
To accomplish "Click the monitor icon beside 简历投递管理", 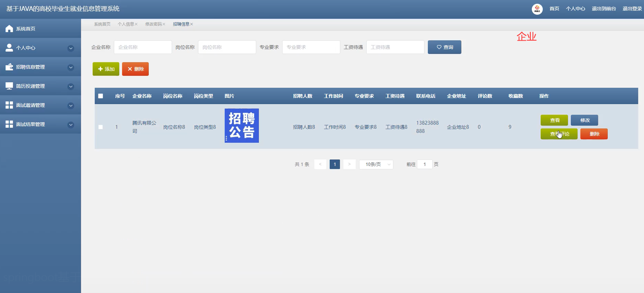I will [9, 86].
